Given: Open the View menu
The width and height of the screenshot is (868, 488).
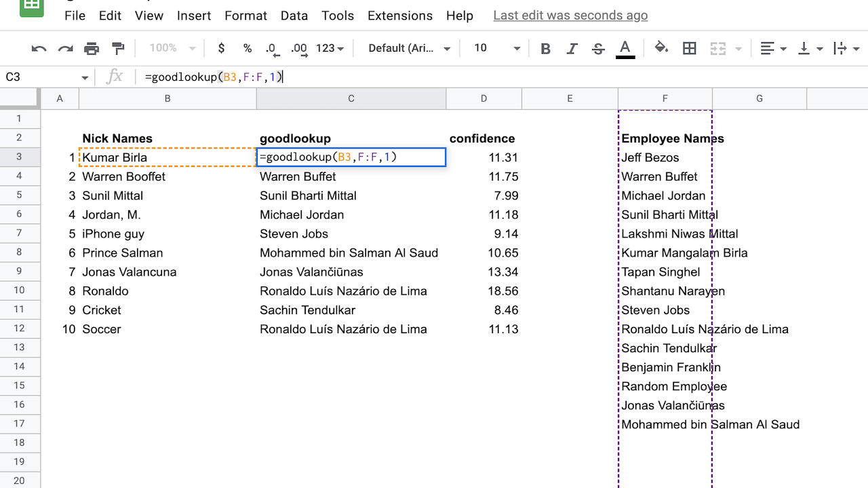Looking at the screenshot, I should click(149, 15).
